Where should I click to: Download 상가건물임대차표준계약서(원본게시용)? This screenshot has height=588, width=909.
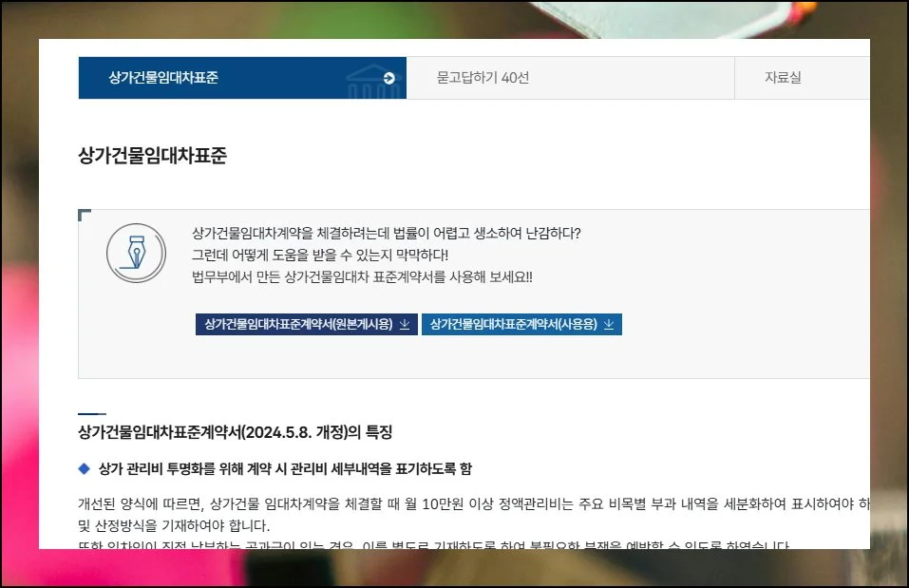click(297, 325)
